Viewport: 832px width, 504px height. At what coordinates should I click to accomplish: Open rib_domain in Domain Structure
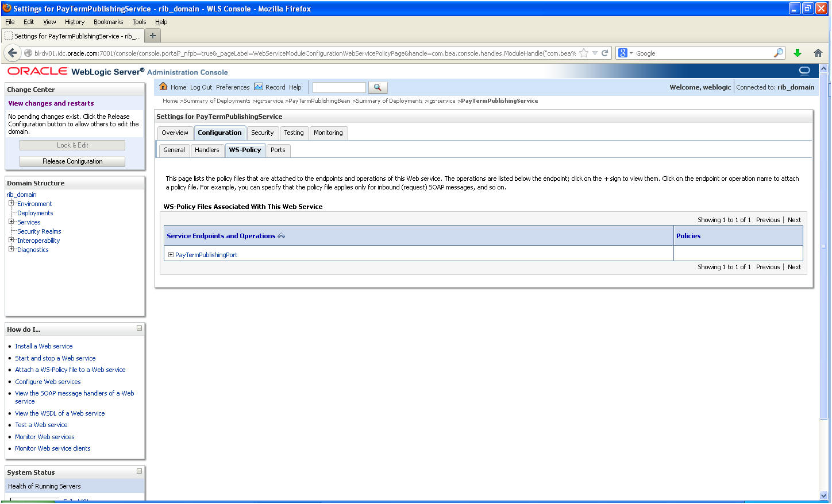(x=21, y=195)
